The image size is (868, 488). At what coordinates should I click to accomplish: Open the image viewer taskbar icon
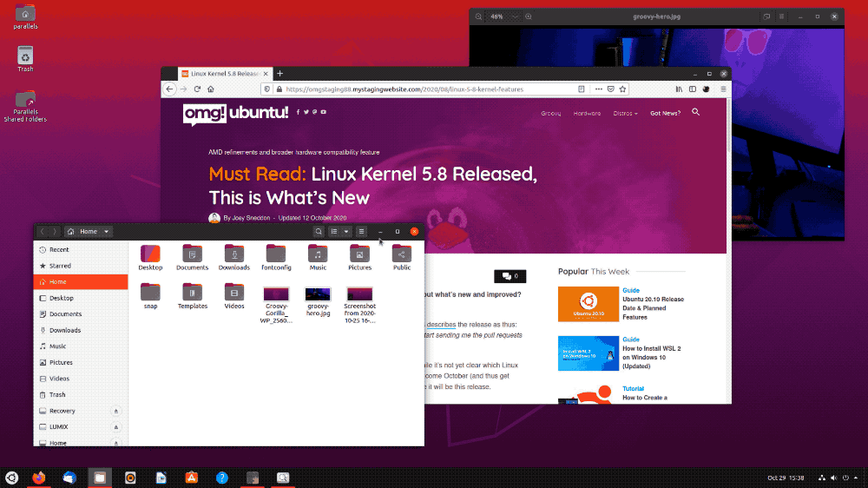coord(283,478)
